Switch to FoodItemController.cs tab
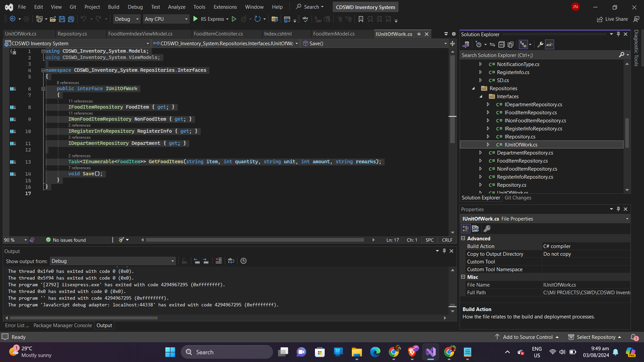 click(218, 34)
